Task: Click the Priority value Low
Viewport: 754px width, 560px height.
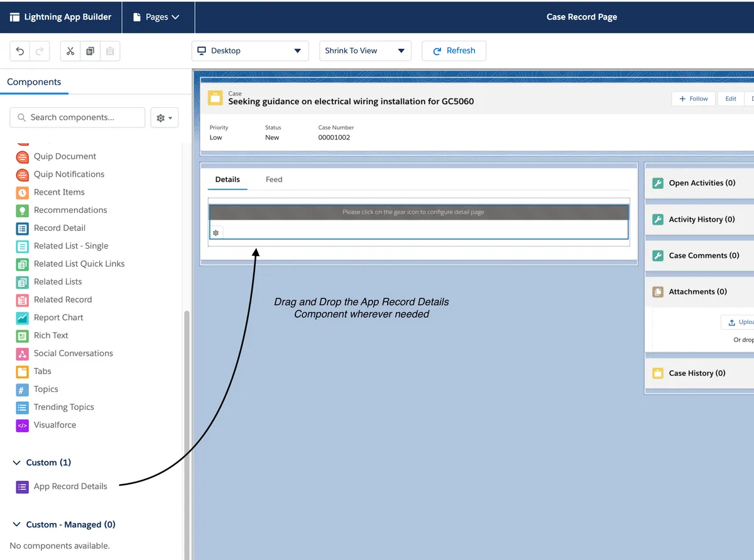Action: point(216,137)
